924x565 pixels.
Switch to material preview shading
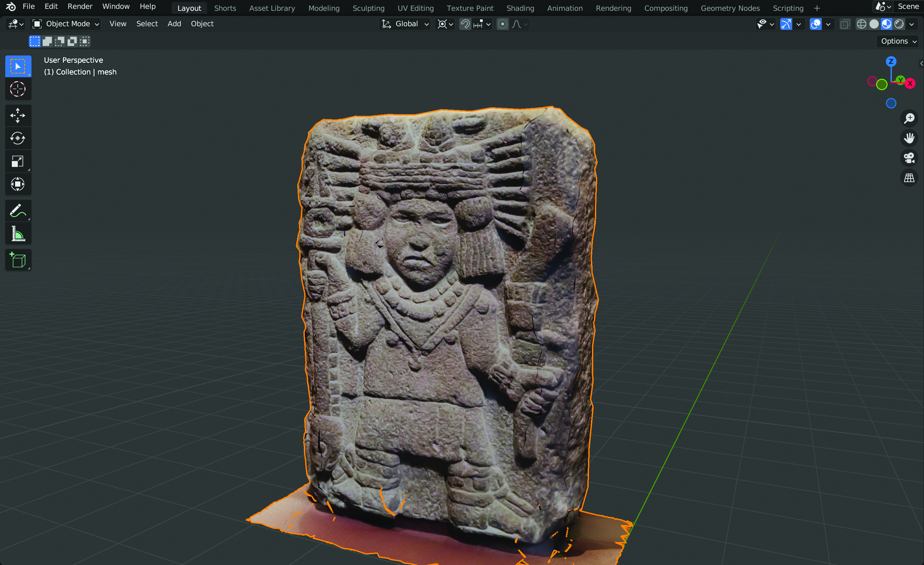click(887, 24)
